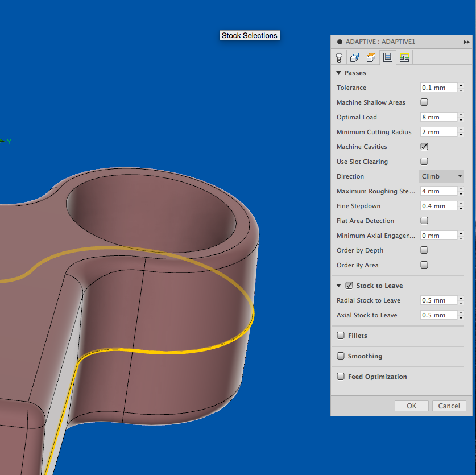The height and width of the screenshot is (475, 476).
Task: Enable the Smoothing option
Action: 341,356
